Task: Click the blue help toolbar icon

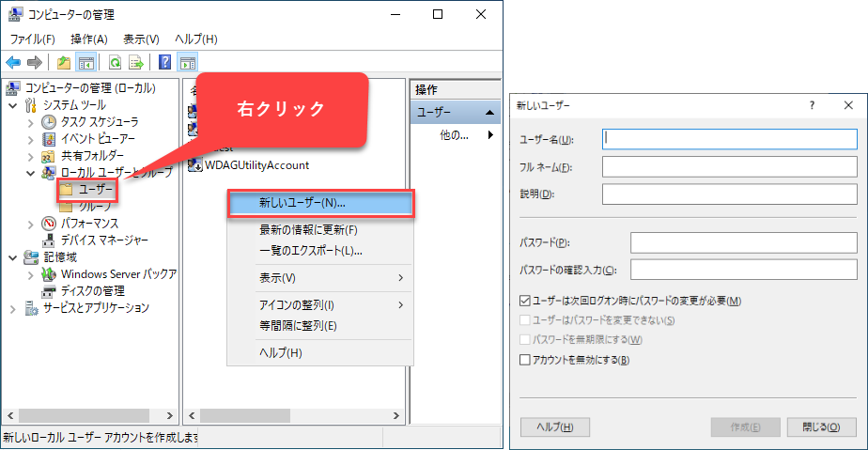Action: 164,63
